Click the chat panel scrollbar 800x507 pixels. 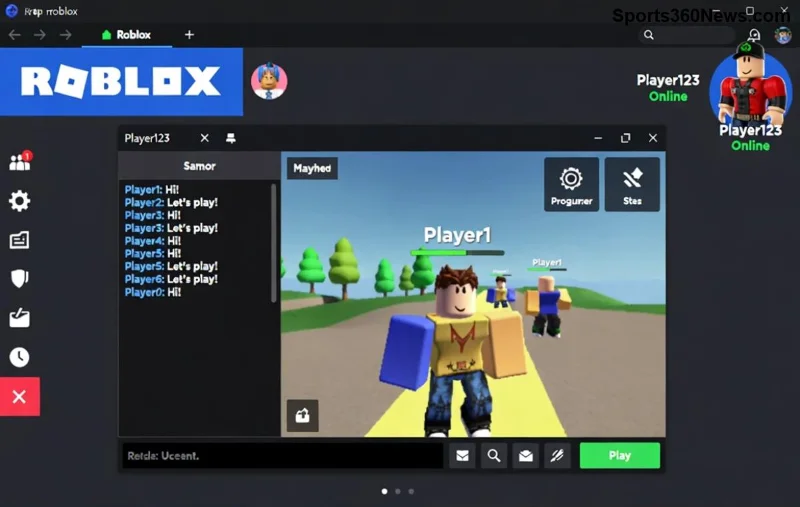pos(273,243)
